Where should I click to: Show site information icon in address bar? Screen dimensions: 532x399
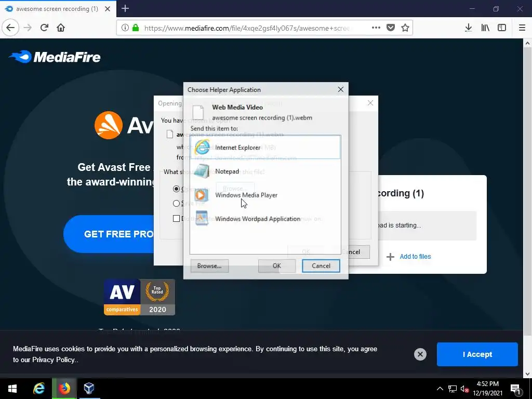coord(125,28)
